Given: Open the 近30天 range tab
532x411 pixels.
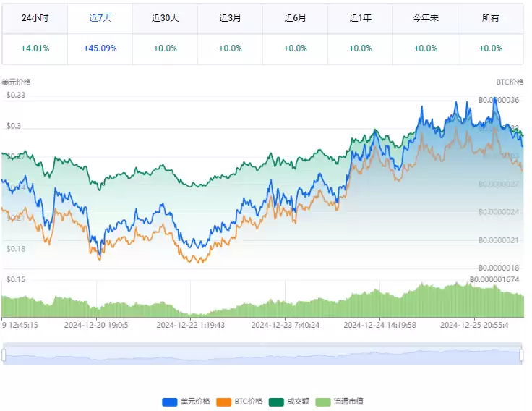Looking at the screenshot, I should (165, 18).
